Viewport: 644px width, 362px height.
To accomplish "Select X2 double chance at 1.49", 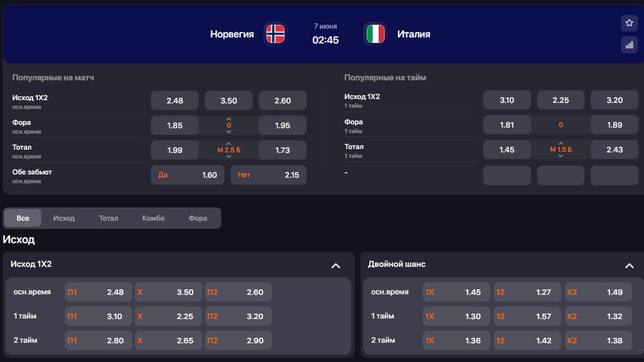I will coord(598,292).
